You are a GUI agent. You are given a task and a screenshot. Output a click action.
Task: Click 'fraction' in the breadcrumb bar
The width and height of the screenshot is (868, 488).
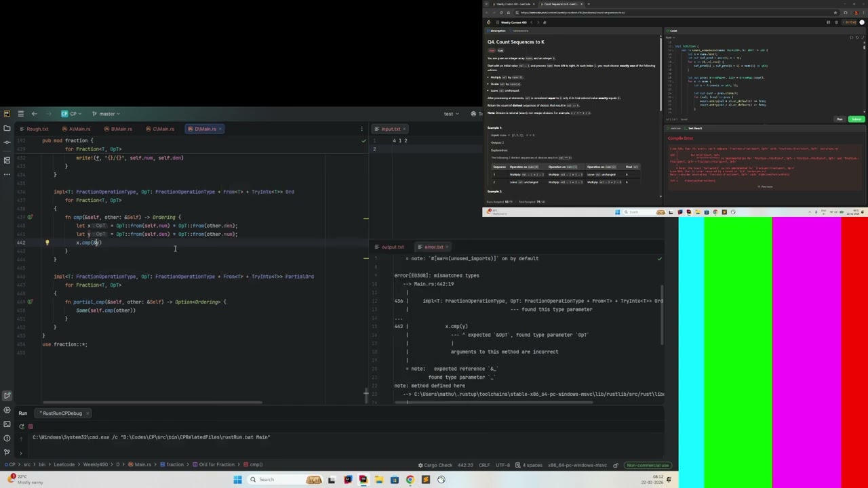click(172, 465)
